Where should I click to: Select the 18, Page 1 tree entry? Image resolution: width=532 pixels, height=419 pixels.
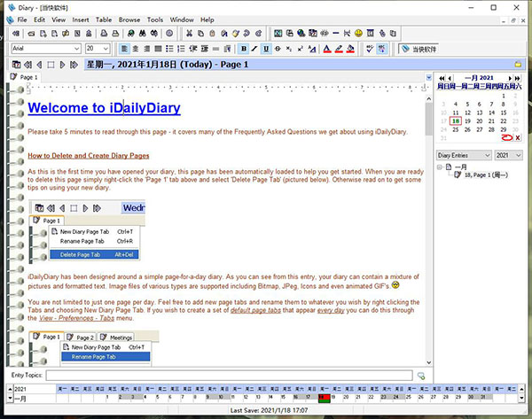pyautogui.click(x=487, y=175)
